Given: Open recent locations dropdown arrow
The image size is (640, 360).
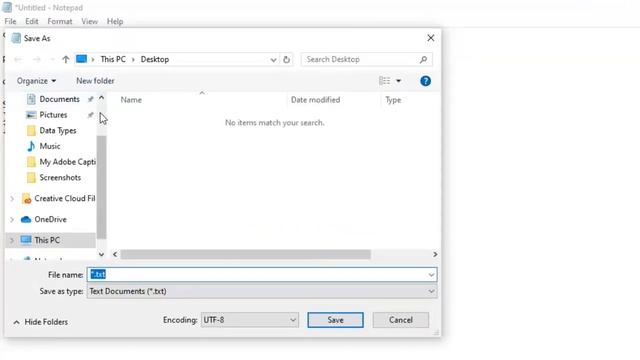Looking at the screenshot, I should (52, 60).
